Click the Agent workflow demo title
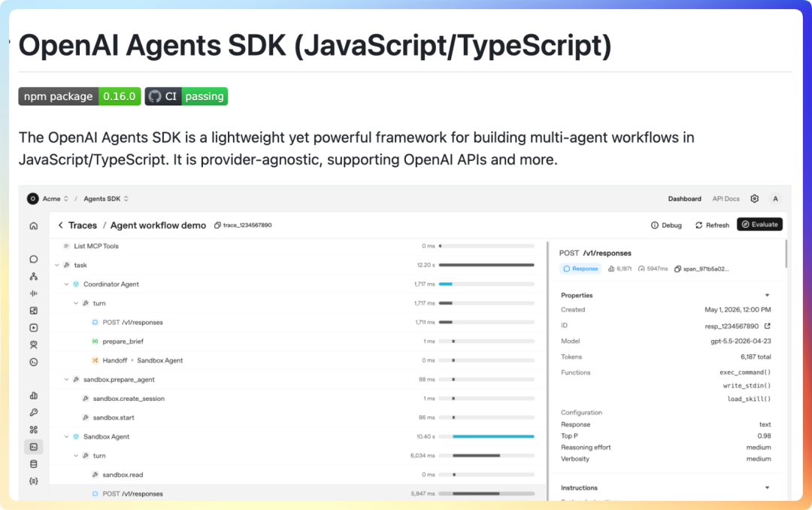This screenshot has height=510, width=812. pyautogui.click(x=158, y=226)
